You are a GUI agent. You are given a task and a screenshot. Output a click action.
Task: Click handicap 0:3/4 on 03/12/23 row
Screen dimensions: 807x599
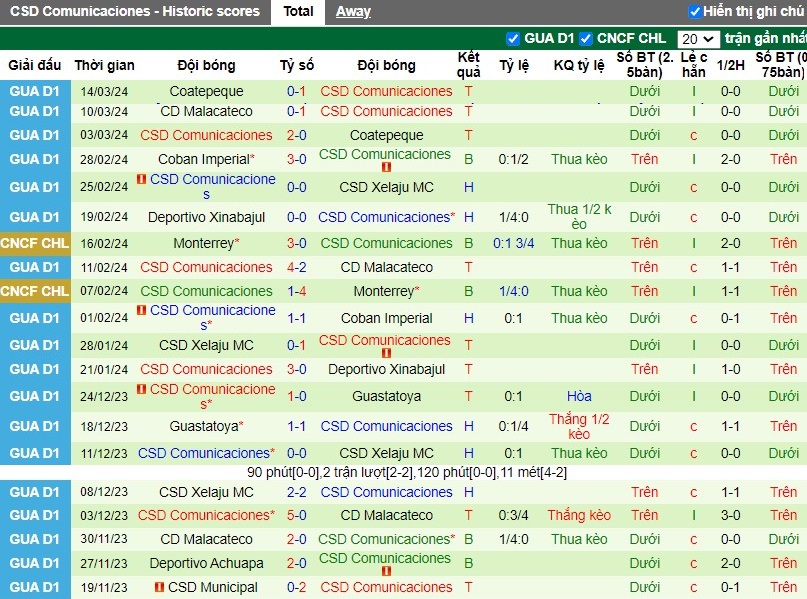click(x=514, y=515)
